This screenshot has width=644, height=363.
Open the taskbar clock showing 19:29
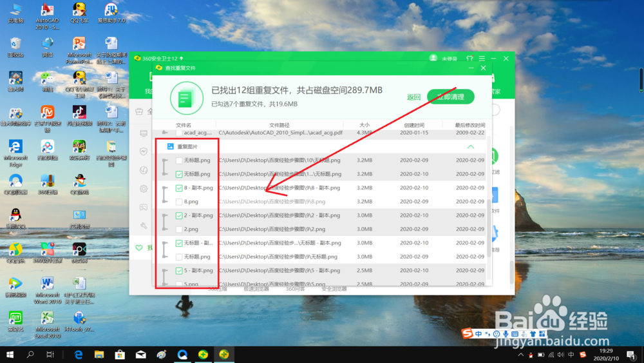pos(606,355)
